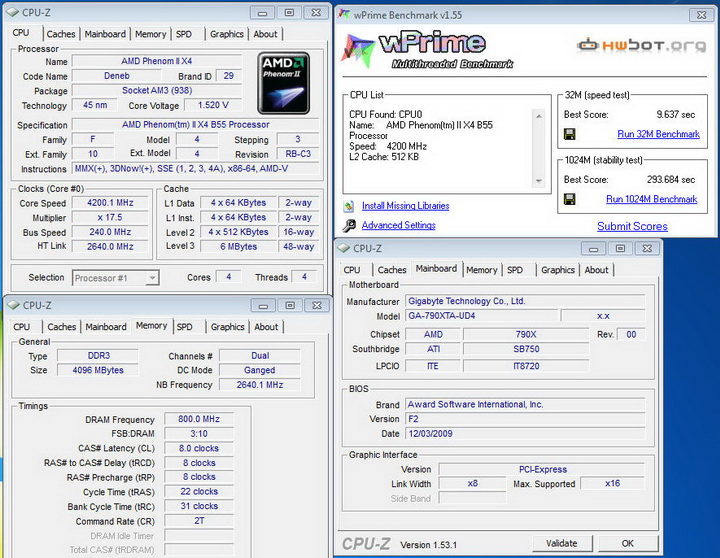This screenshot has width=720, height=558.
Task: Minimize the CPU-Z Memory window
Action: click(263, 305)
